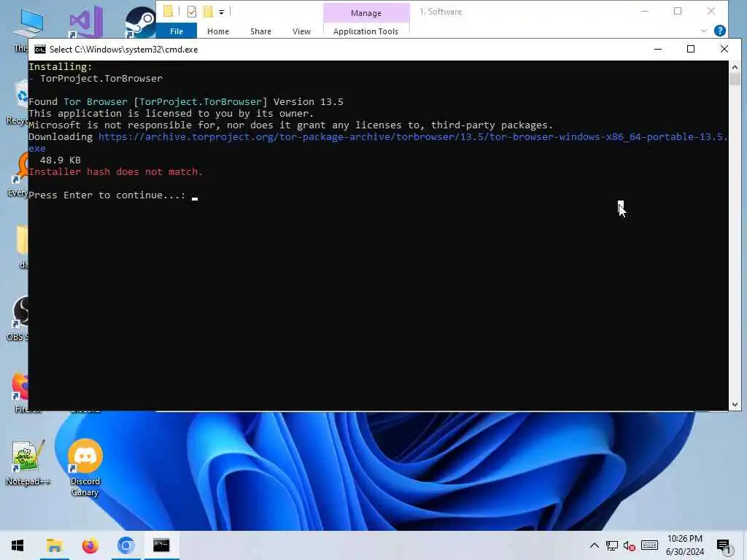Select the This PC desktop icon

pos(28,24)
